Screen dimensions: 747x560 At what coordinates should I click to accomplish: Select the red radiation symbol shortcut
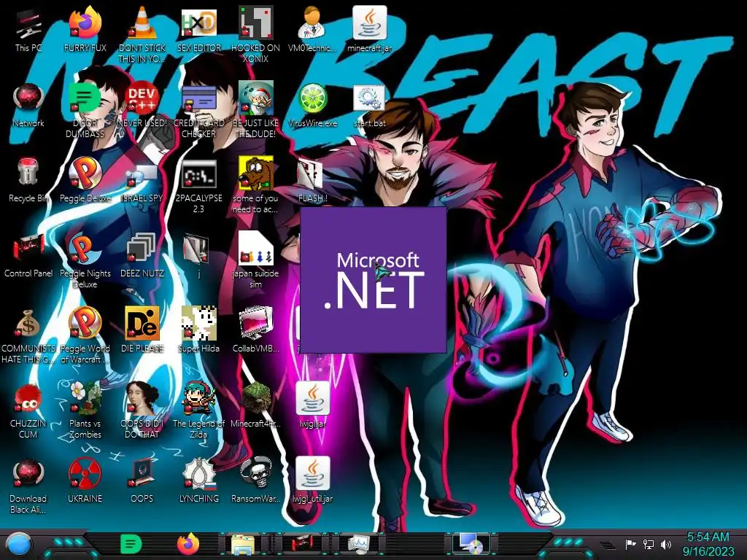(x=85, y=481)
